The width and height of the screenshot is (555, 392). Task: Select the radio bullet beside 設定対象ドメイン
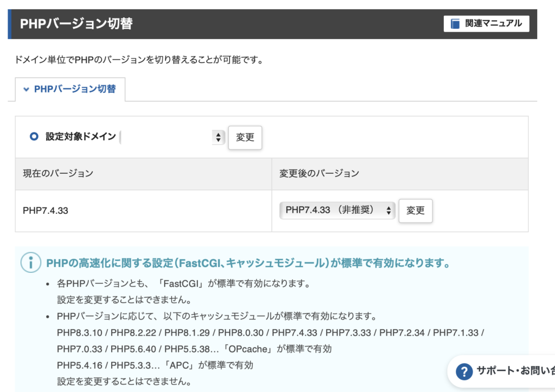(x=34, y=137)
